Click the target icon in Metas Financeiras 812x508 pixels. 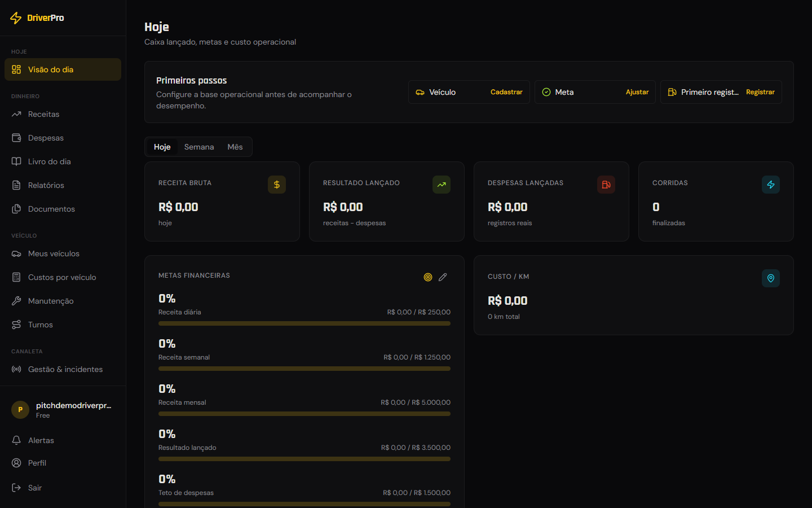tap(428, 277)
